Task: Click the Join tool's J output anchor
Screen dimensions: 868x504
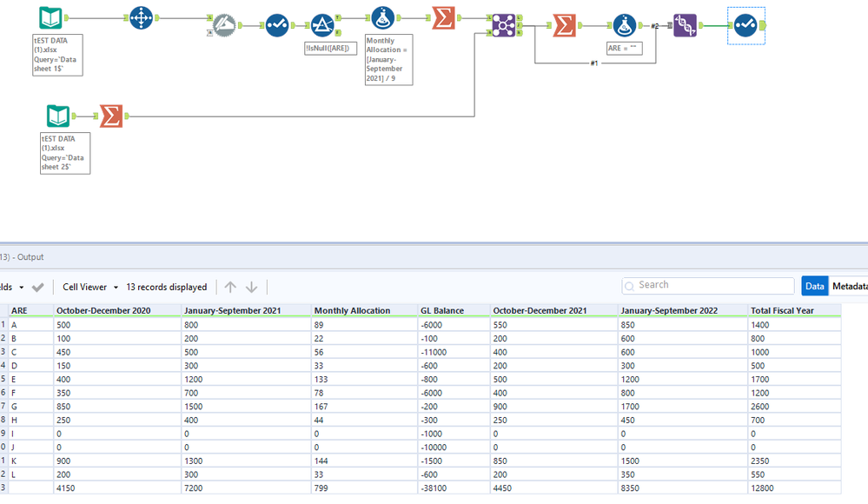Action: point(520,25)
